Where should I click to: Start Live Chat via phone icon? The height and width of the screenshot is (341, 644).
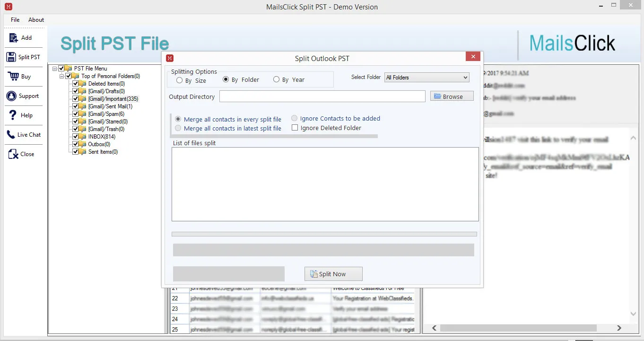(11, 134)
